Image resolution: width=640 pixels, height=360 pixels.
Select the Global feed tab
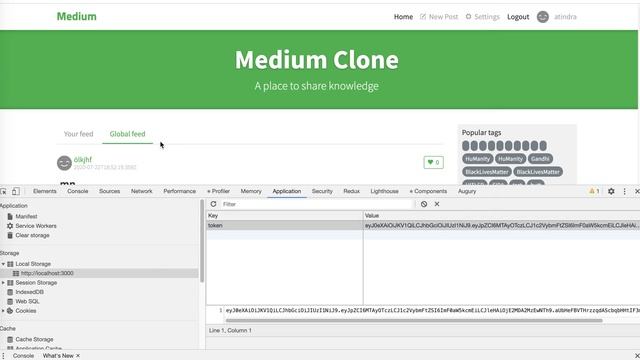tap(127, 134)
